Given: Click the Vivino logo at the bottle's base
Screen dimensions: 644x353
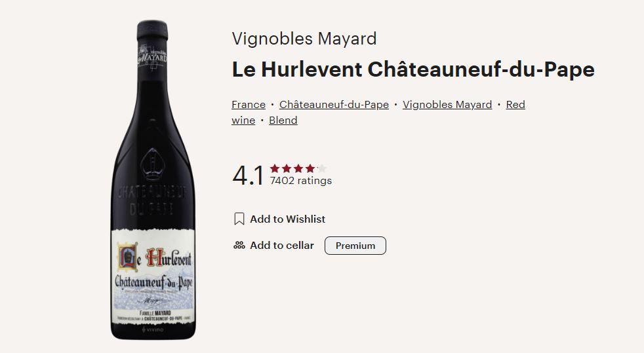Looking at the screenshot, I should coord(153,332).
